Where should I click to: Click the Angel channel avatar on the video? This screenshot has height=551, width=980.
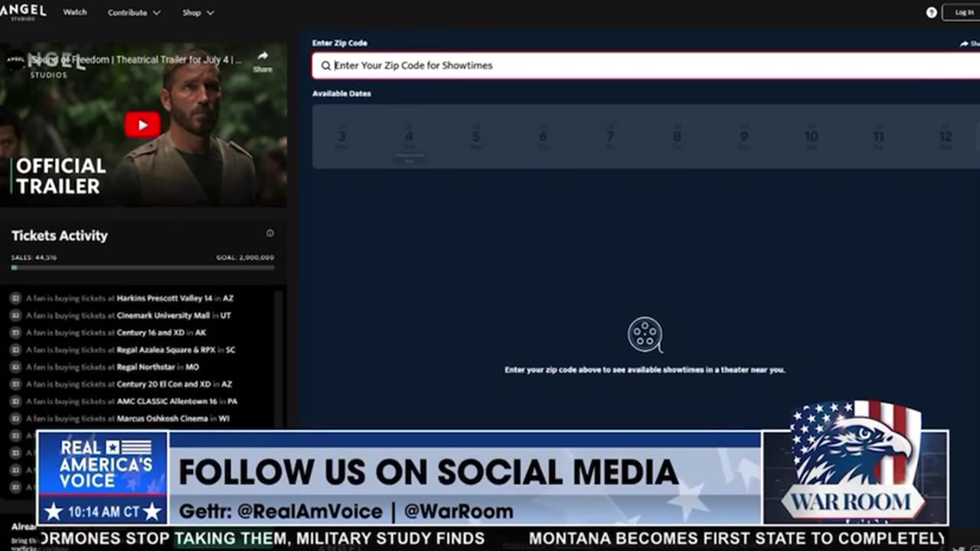tap(15, 60)
